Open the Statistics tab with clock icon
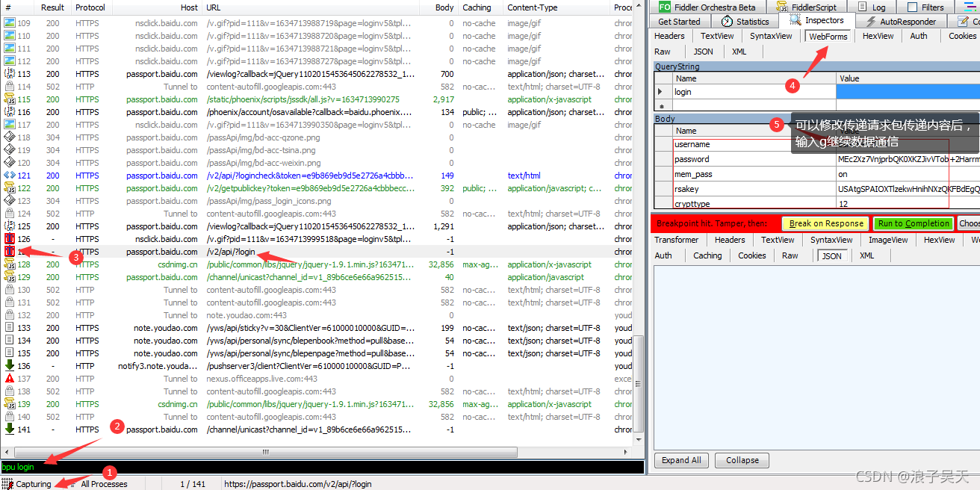 (x=745, y=22)
